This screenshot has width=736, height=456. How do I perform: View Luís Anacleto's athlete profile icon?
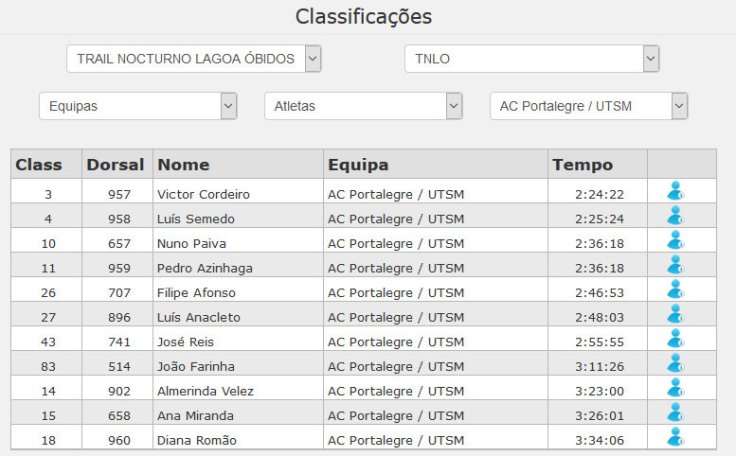point(675,314)
